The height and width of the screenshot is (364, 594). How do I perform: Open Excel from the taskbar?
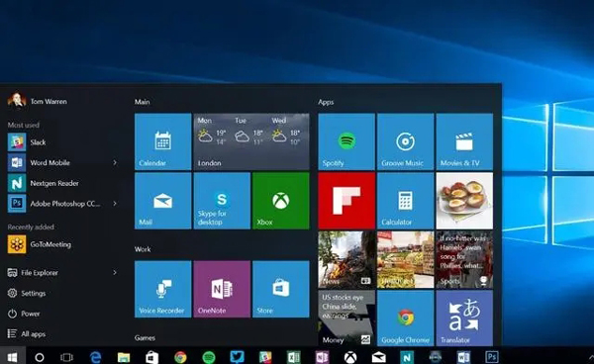tap(294, 357)
